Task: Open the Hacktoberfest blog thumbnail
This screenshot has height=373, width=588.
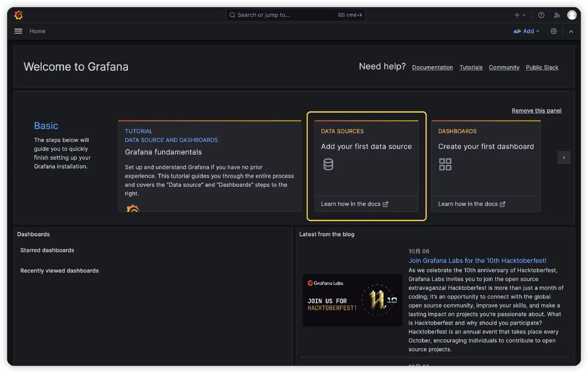Action: [x=352, y=300]
